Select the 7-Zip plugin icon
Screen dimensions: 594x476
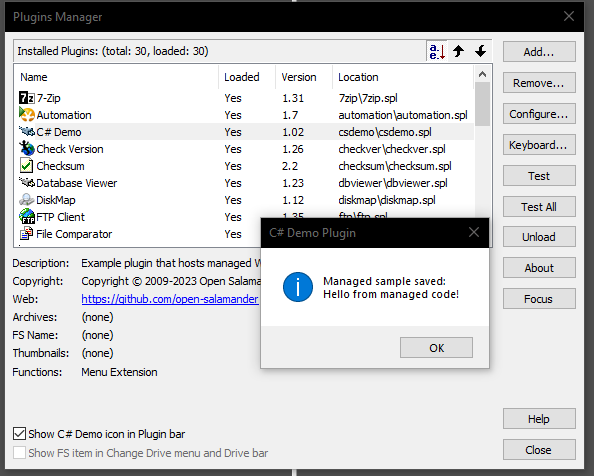tap(27, 98)
